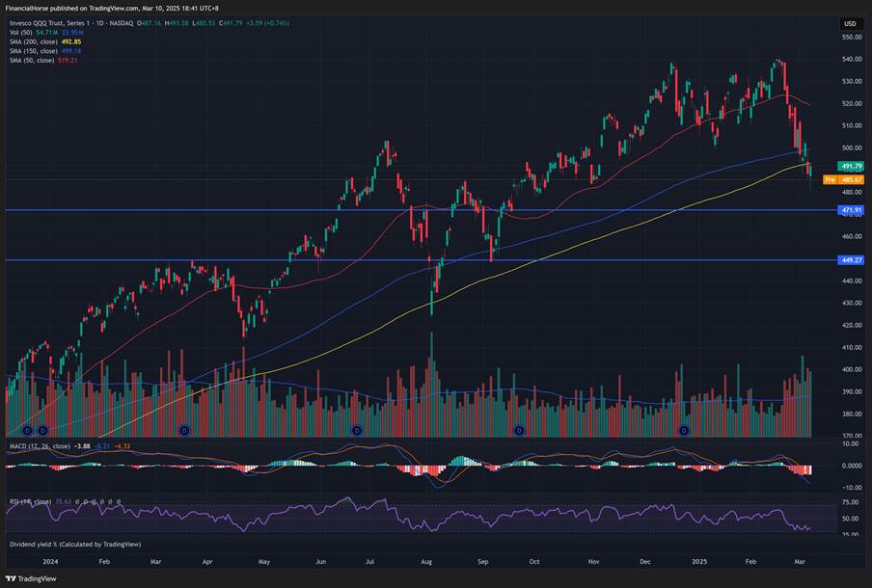Viewport: 872px width, 588px height.
Task: Click the Dec label on the time axis
Action: [x=645, y=561]
